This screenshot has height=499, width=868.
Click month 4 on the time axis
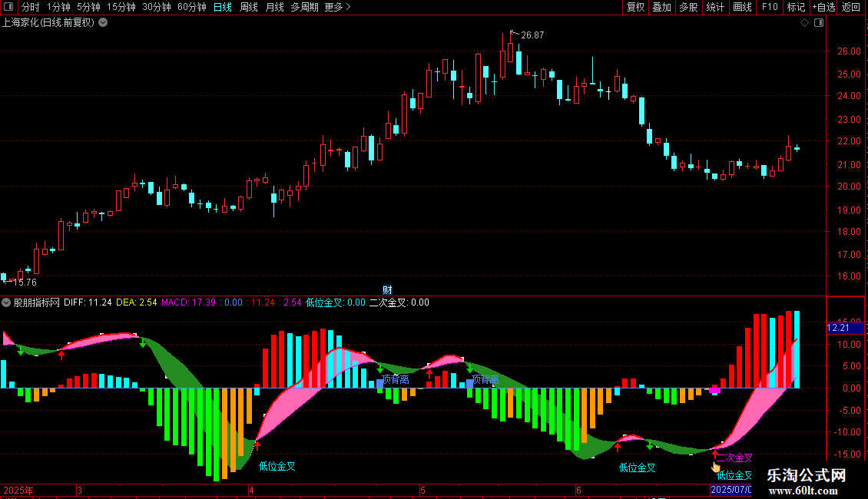click(251, 490)
